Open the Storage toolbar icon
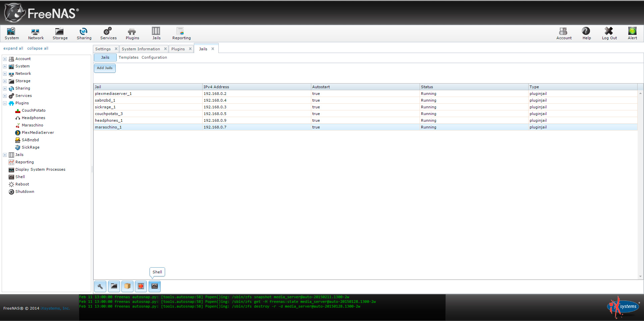The height and width of the screenshot is (321, 644). coord(60,34)
